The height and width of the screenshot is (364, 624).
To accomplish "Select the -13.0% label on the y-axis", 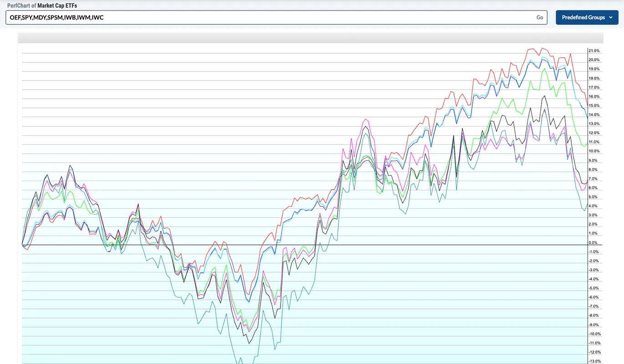I will [594, 361].
